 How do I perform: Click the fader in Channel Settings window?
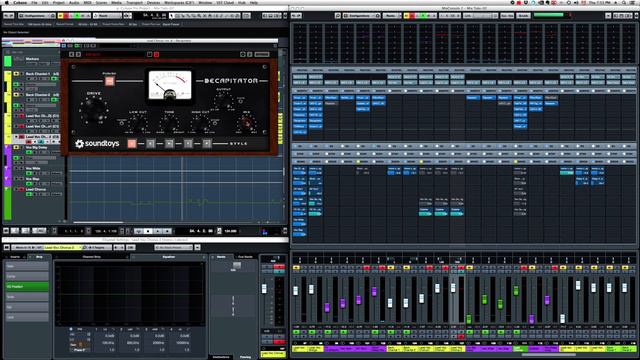(264, 289)
